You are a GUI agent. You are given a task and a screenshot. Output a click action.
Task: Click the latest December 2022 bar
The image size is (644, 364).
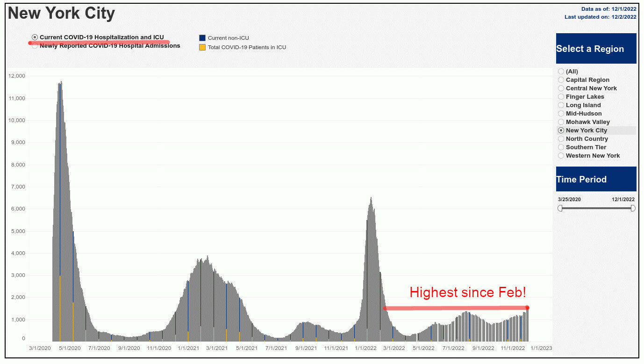pyautogui.click(x=528, y=324)
